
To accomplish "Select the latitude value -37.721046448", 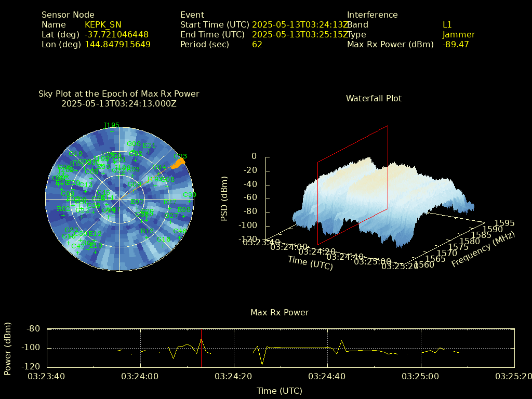I will point(116,34).
